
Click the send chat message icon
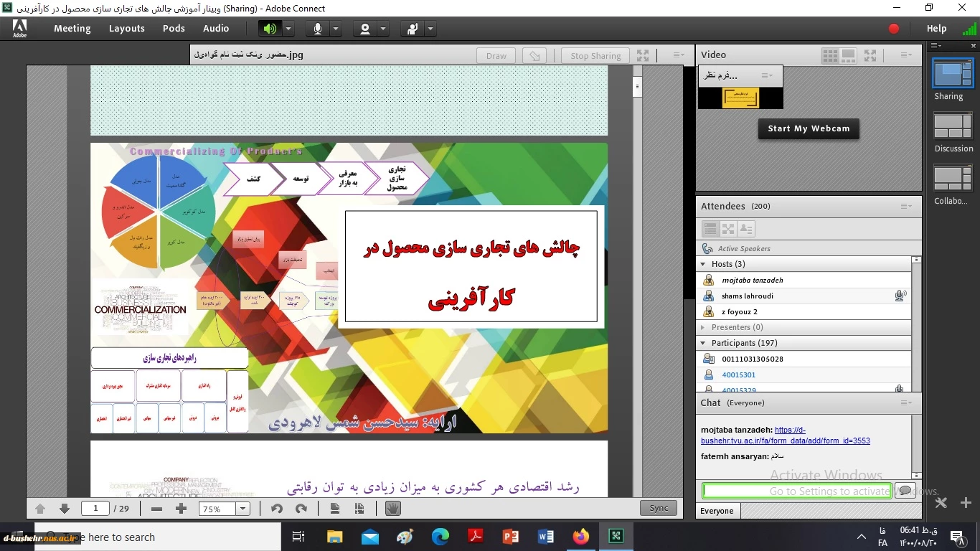[905, 491]
